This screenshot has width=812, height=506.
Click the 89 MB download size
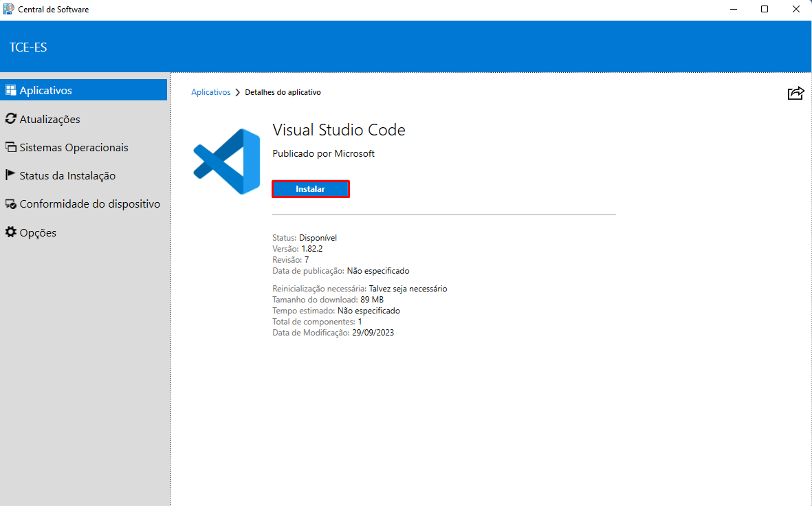372,300
